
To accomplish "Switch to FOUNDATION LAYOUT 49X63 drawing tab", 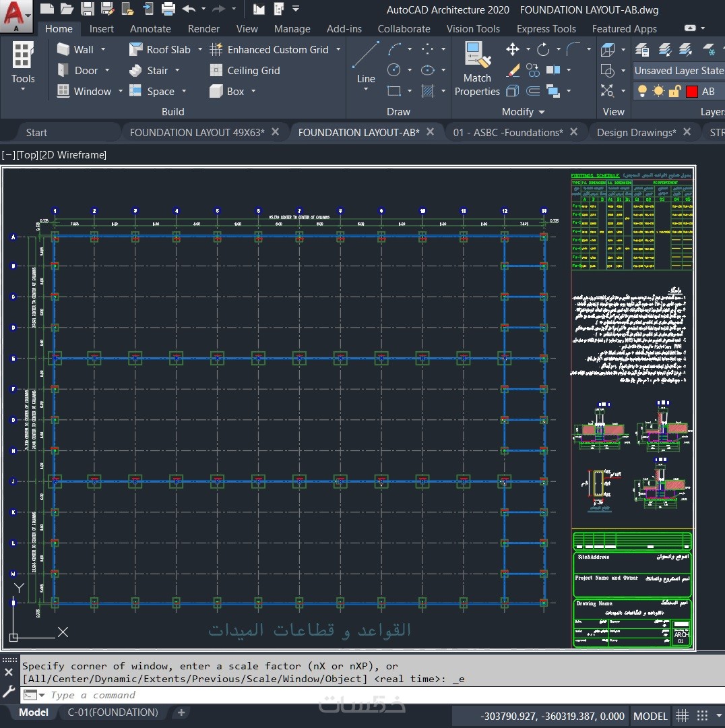I will click(197, 132).
